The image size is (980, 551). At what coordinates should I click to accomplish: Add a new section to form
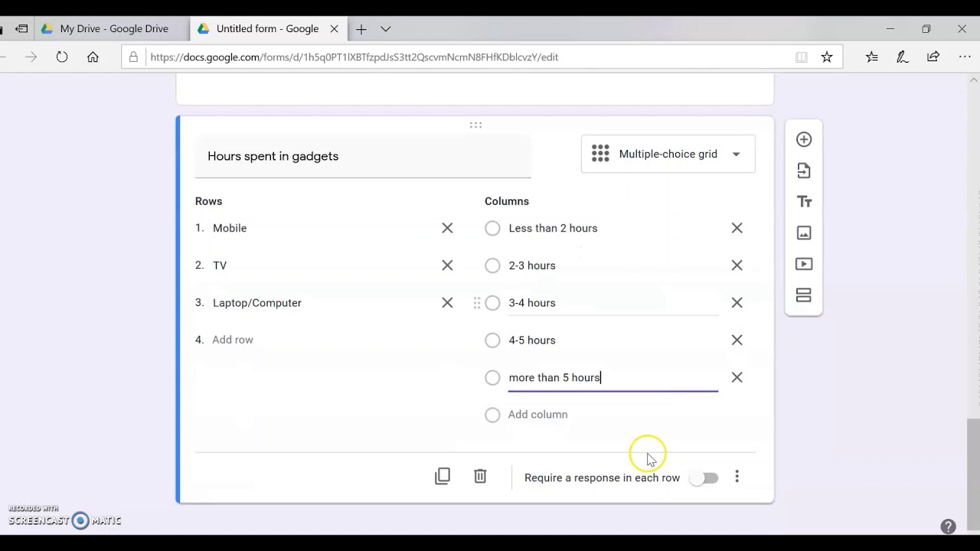click(803, 295)
